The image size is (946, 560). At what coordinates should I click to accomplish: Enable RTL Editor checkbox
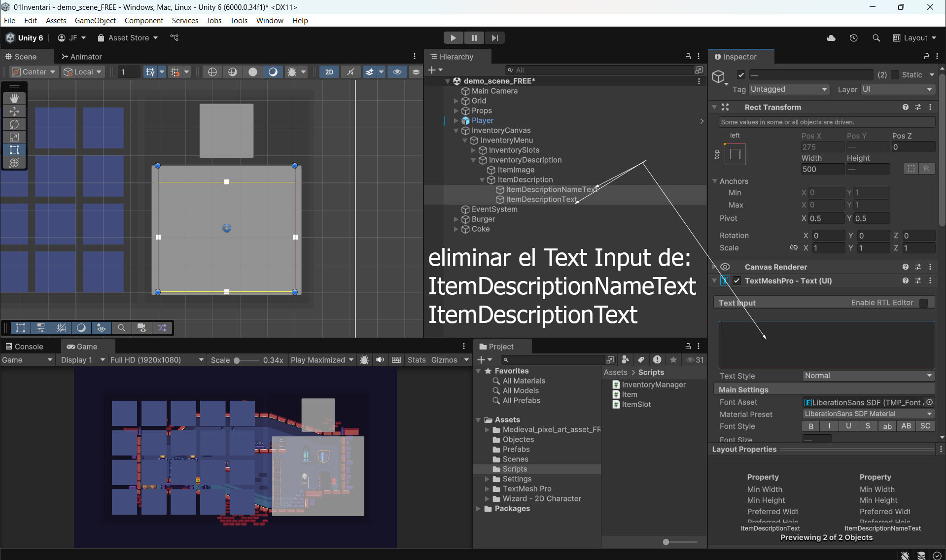pos(924,303)
